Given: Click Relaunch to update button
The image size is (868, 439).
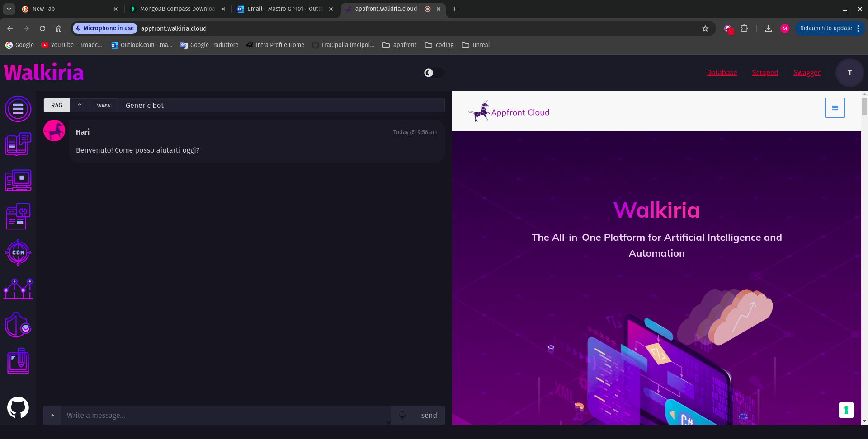Looking at the screenshot, I should click(x=826, y=28).
